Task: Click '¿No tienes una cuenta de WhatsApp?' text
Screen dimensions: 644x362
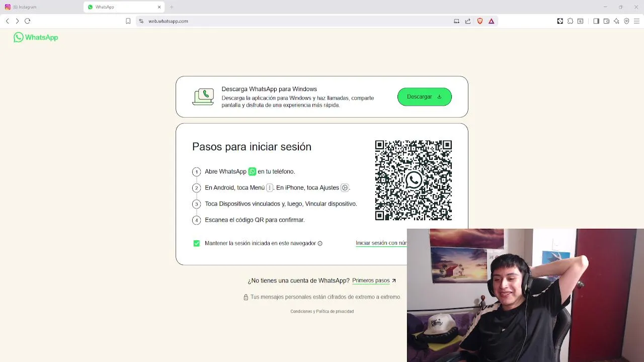Action: click(x=298, y=281)
